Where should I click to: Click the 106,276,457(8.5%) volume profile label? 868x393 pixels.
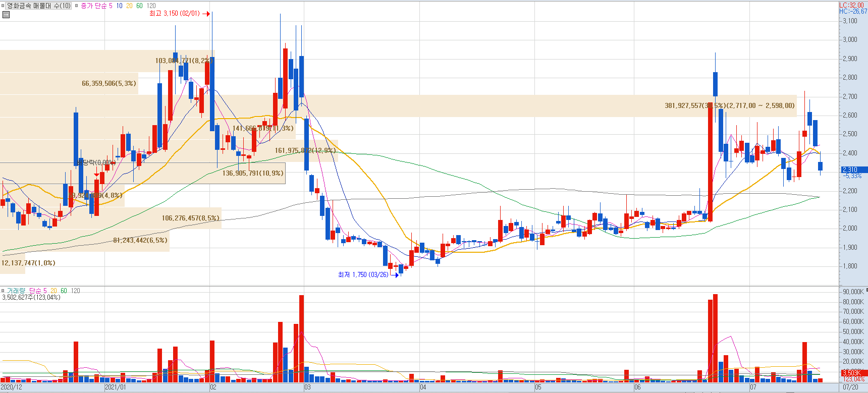(x=190, y=218)
